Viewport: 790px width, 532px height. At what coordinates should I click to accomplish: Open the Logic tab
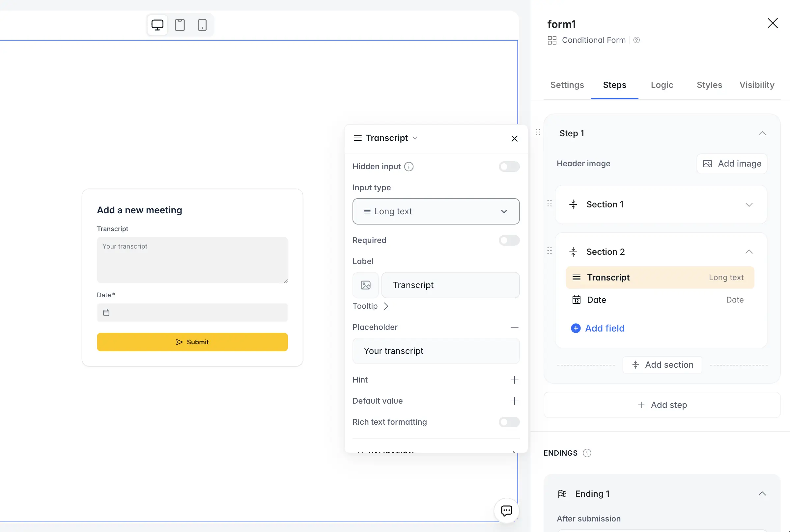click(x=662, y=85)
